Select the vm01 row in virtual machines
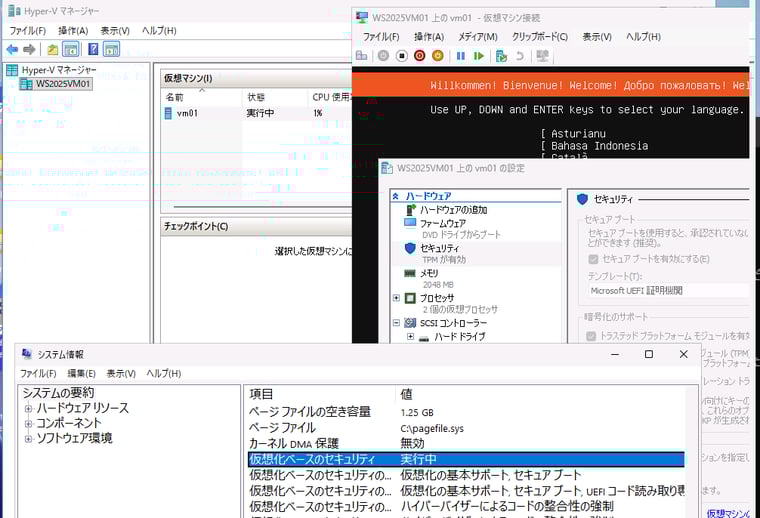The image size is (760, 518). (x=257, y=113)
